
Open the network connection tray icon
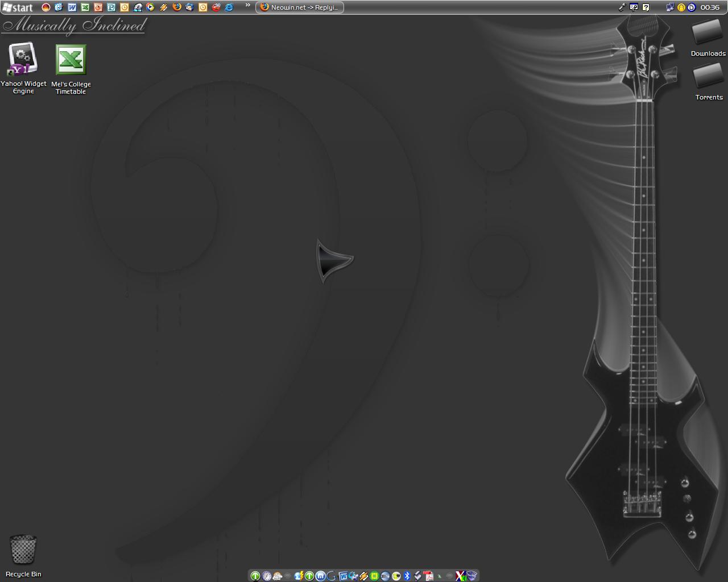coord(670,7)
